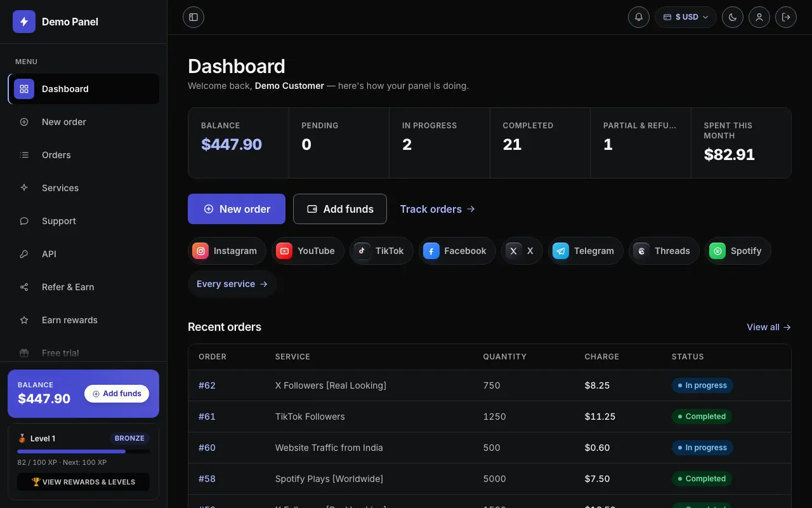Image resolution: width=812 pixels, height=508 pixels.
Task: Open order #62
Action: (x=207, y=385)
